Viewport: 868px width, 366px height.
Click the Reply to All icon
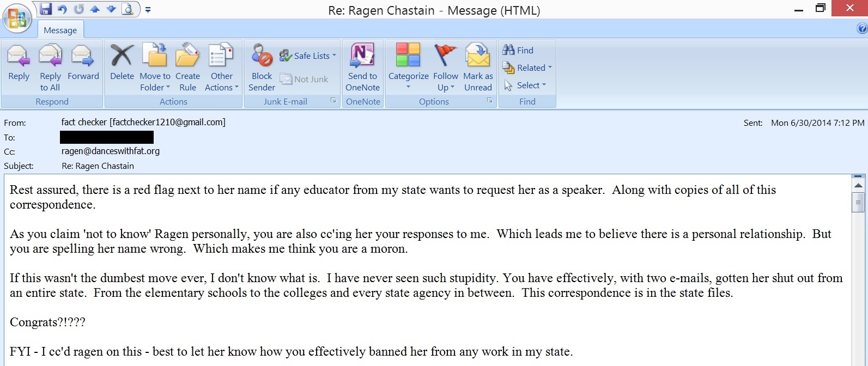[x=50, y=56]
